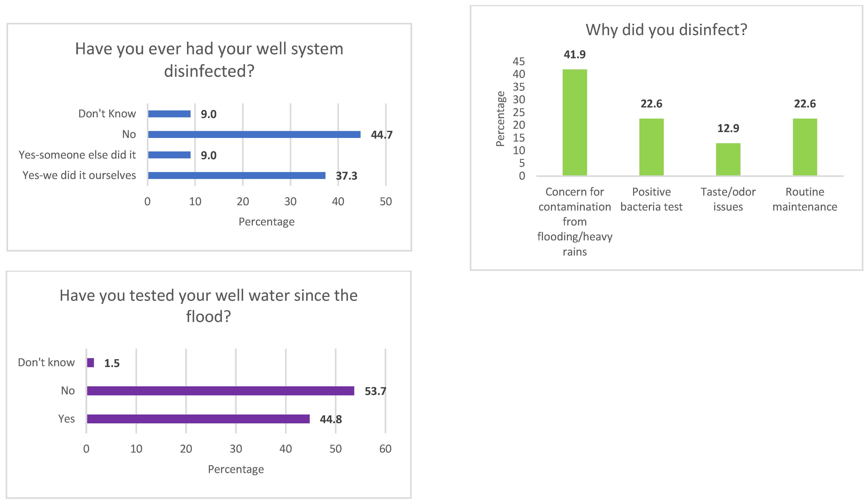This screenshot has height=502, width=868.
Task: Click the blue 'Yes-we did it ourselves' bar
Action: tap(237, 175)
